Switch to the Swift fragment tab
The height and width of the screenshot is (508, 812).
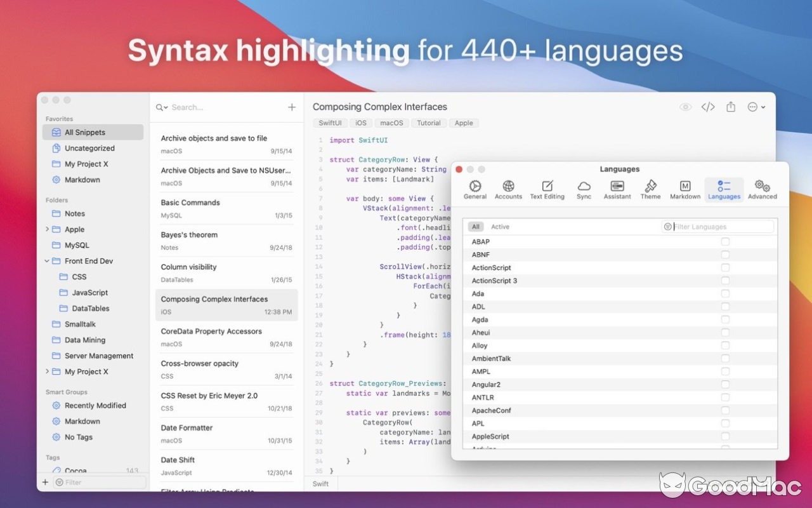321,484
